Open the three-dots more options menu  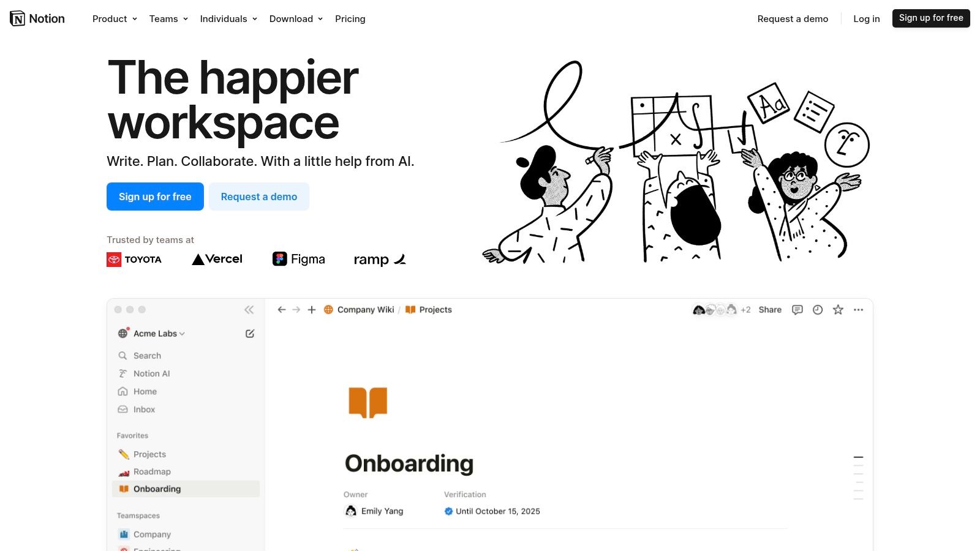tap(858, 310)
